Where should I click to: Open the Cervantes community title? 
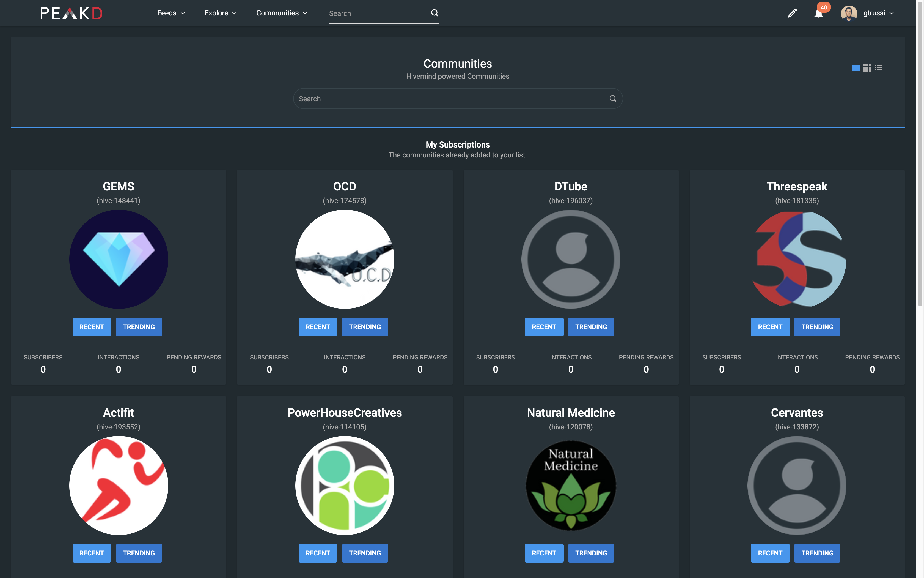(x=797, y=413)
